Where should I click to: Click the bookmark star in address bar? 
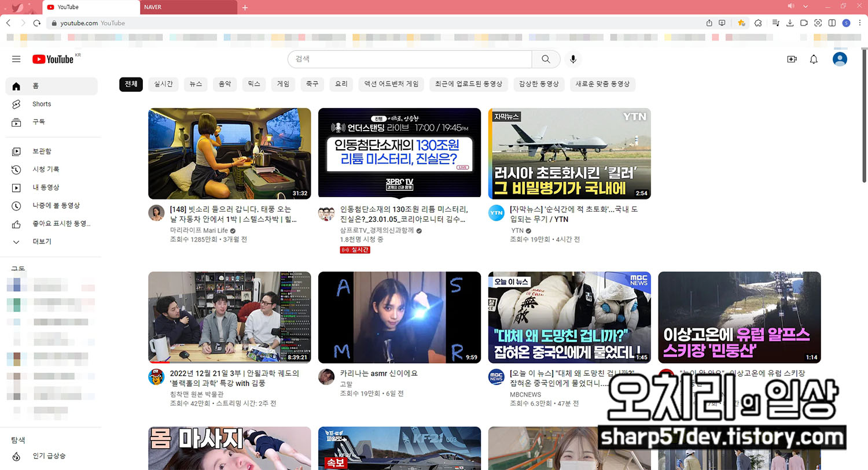coord(741,23)
